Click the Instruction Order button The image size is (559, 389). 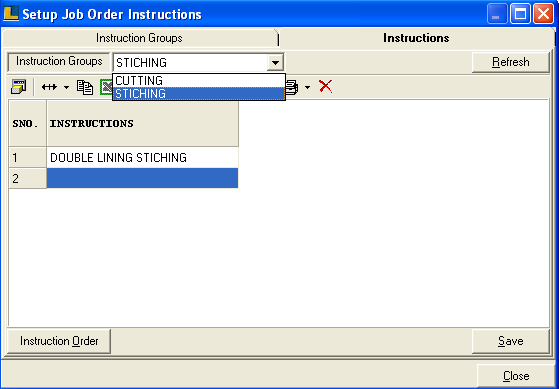59,341
